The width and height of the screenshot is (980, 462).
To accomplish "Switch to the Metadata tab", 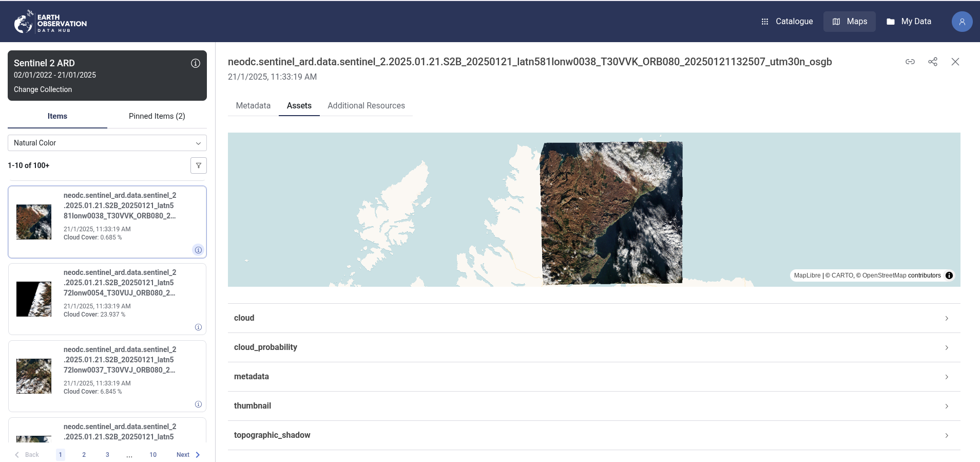I will coord(253,106).
